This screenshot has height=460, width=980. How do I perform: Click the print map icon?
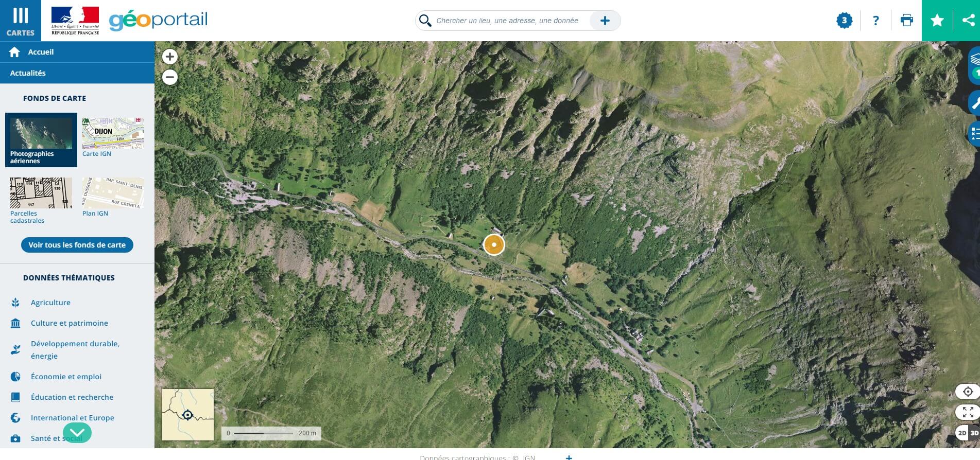906,21
